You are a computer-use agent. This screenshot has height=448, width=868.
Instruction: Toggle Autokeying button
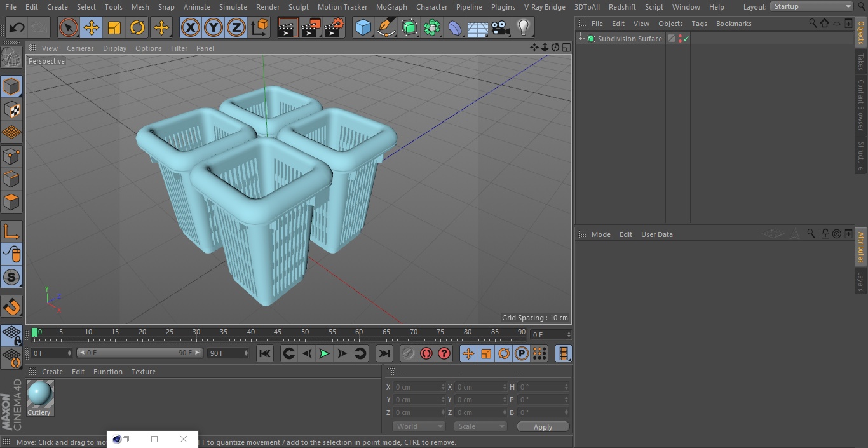tap(426, 353)
